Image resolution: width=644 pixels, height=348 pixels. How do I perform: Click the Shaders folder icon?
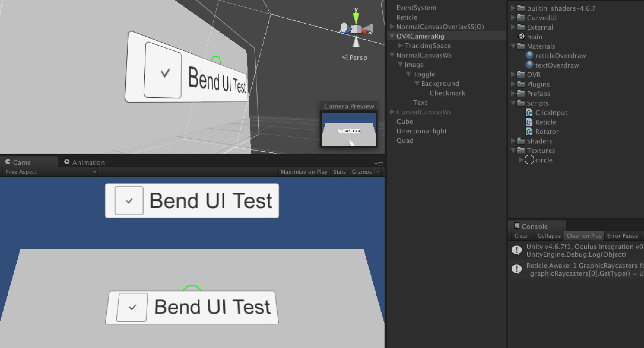click(521, 141)
